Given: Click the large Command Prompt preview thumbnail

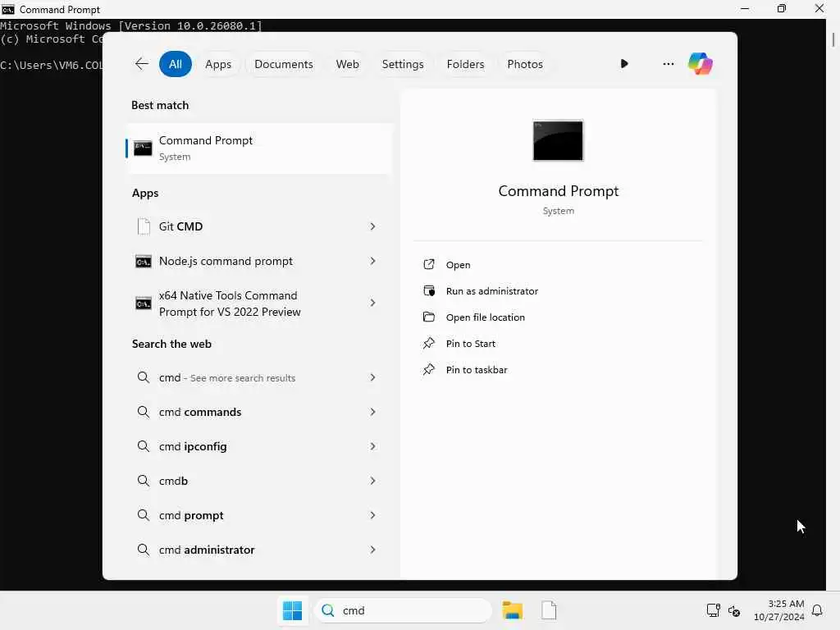Looking at the screenshot, I should (558, 140).
